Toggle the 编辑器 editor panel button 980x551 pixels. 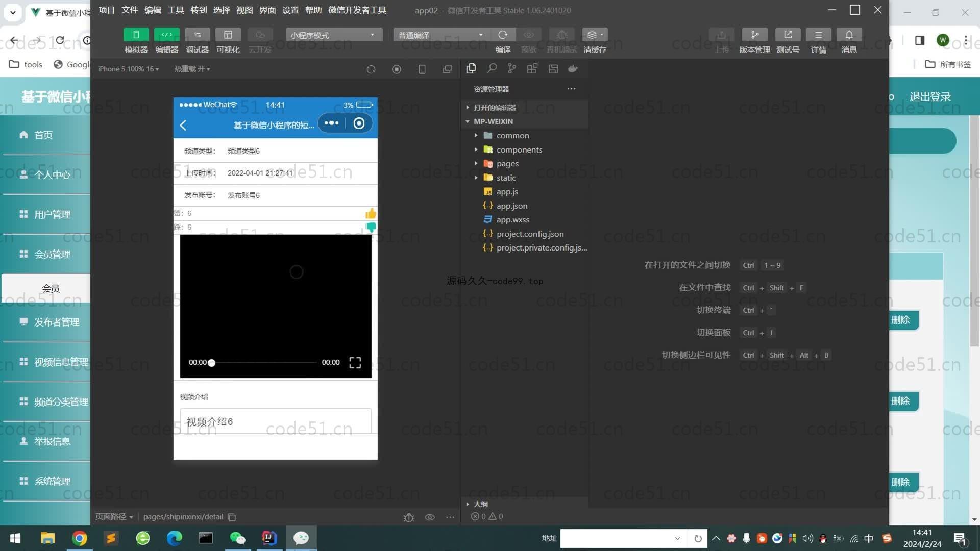(166, 35)
